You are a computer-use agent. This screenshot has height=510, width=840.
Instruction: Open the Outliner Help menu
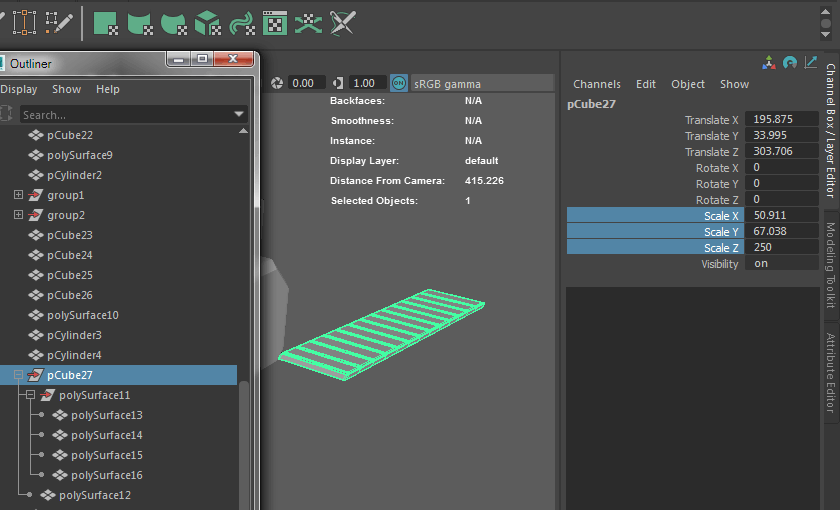point(108,89)
